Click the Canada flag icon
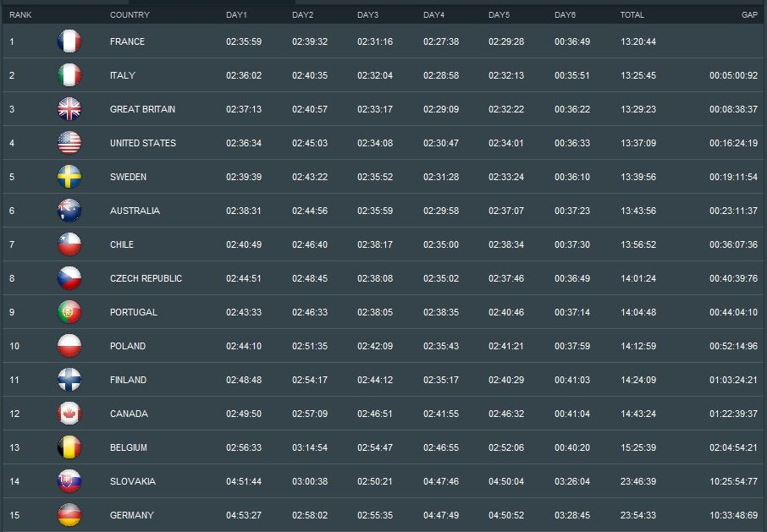Image resolution: width=767 pixels, height=532 pixels. (69, 414)
